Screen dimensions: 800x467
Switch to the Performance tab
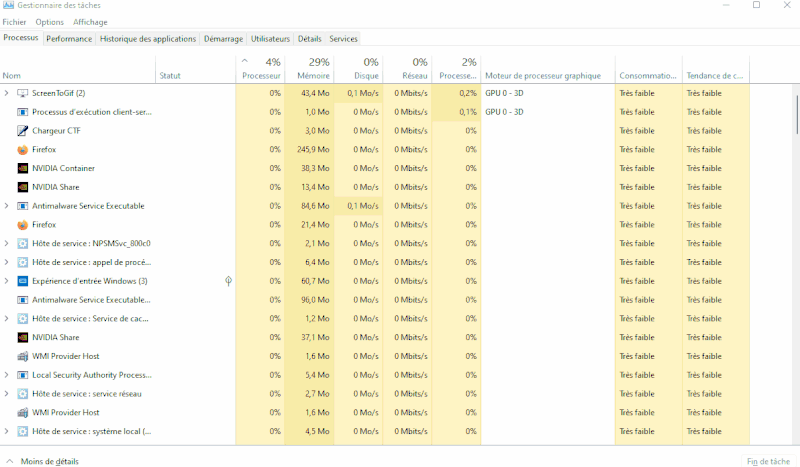click(69, 39)
